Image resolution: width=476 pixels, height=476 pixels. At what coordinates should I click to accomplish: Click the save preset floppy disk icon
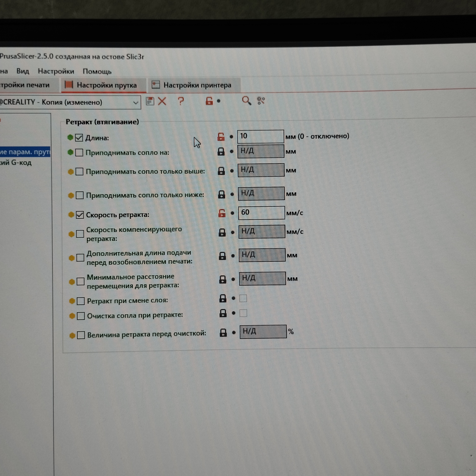[150, 101]
